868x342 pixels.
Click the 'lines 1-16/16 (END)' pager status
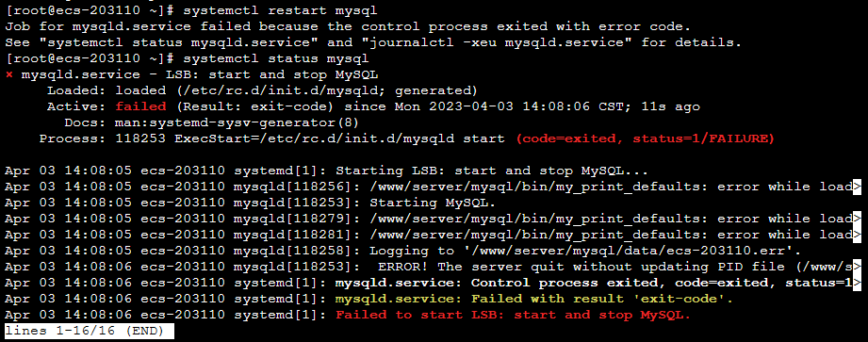89,331
